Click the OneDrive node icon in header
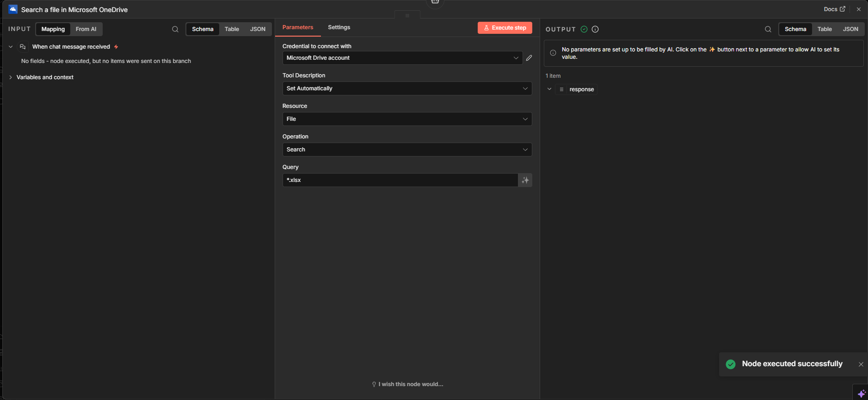Viewport: 868px width, 400px height. (13, 9)
